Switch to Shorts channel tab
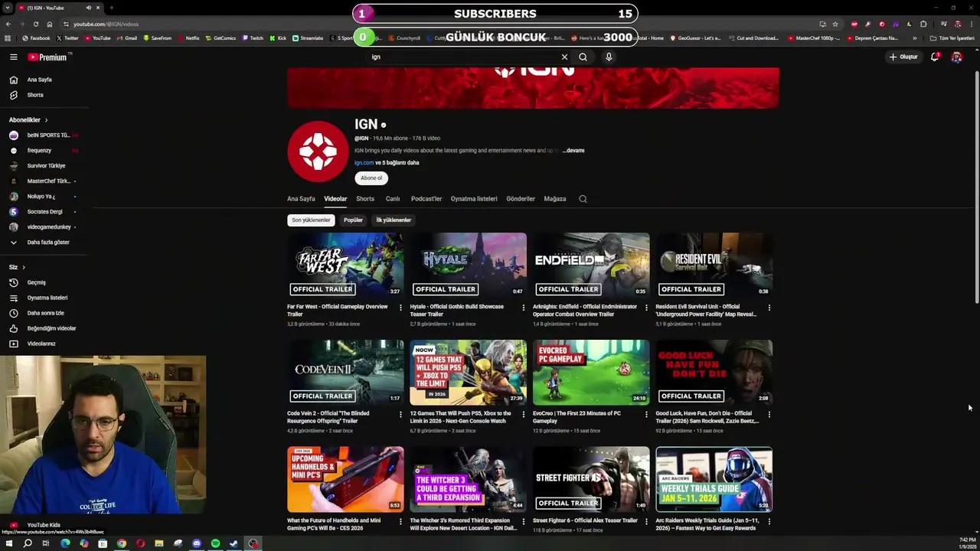The image size is (980, 551). click(365, 199)
